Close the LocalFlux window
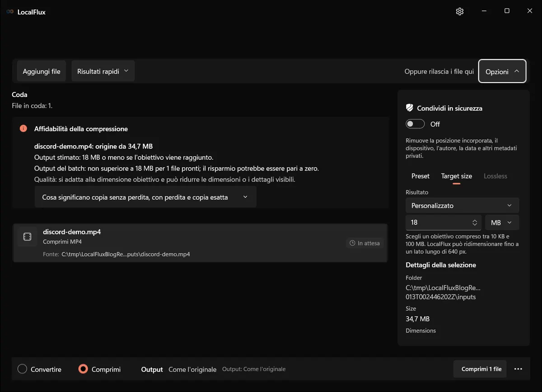This screenshot has height=392, width=542. tap(530, 11)
